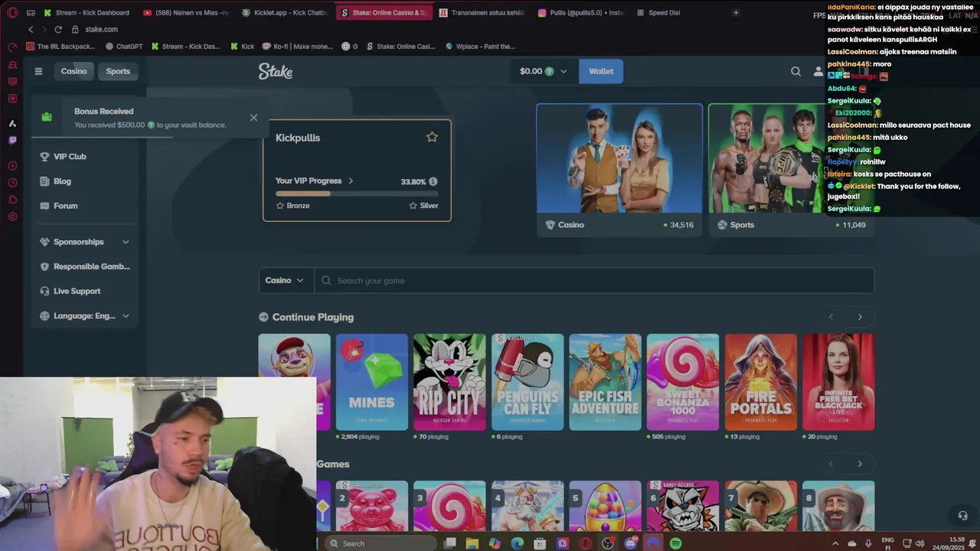The image size is (980, 551).
Task: Launch the Mines game
Action: pos(372,382)
